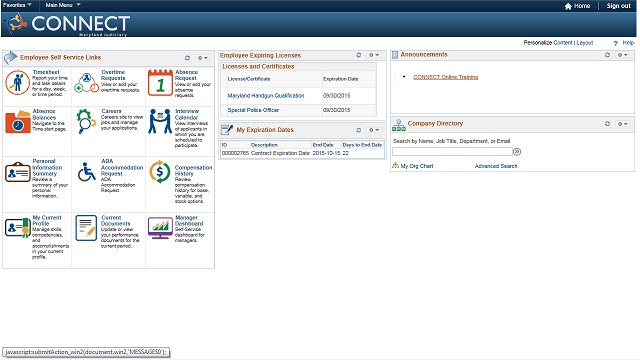Screen dimensions: 640x360
Task: Open the Absence Balances folder icon
Action: click(18, 122)
